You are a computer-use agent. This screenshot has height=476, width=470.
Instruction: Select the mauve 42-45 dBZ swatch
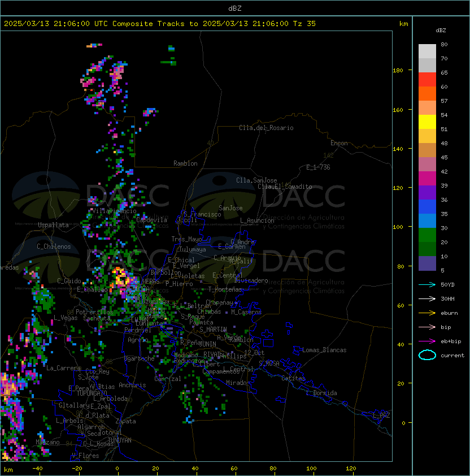click(427, 165)
